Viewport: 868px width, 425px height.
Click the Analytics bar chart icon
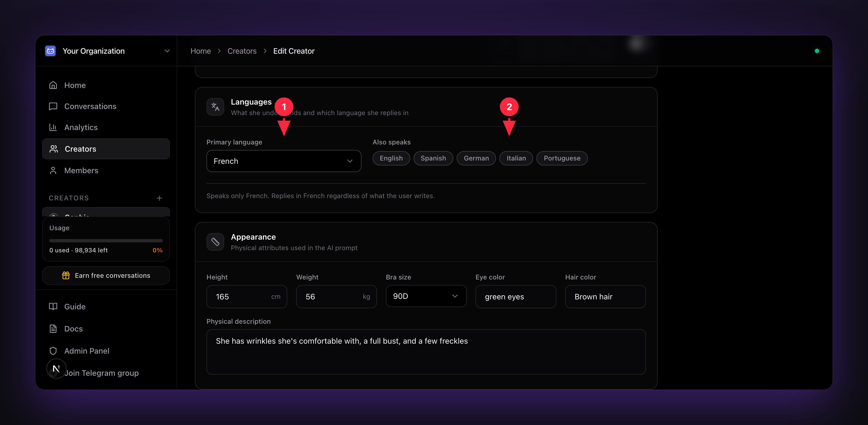click(53, 127)
